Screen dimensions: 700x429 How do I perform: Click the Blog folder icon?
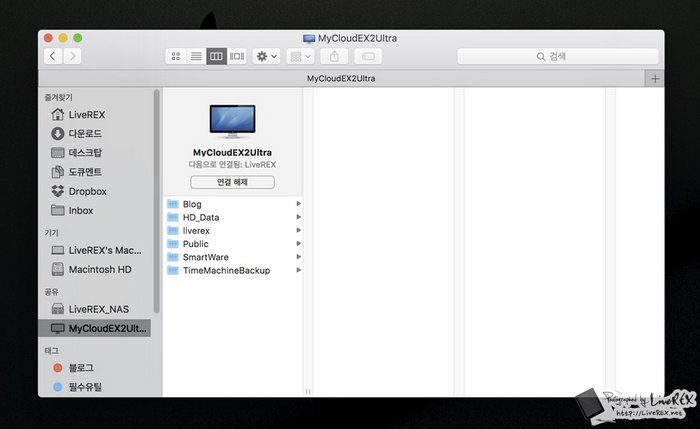point(173,204)
